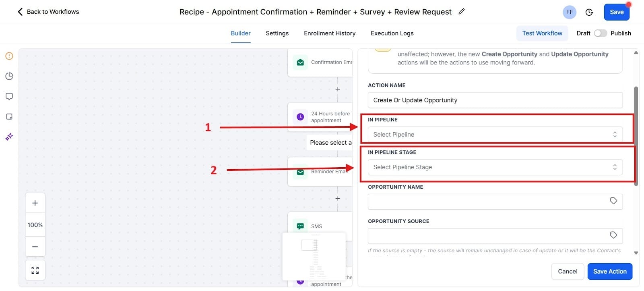Viewport: 644px width, 291px height.
Task: Click the plus icon to add a workflow step
Action: 338,89
